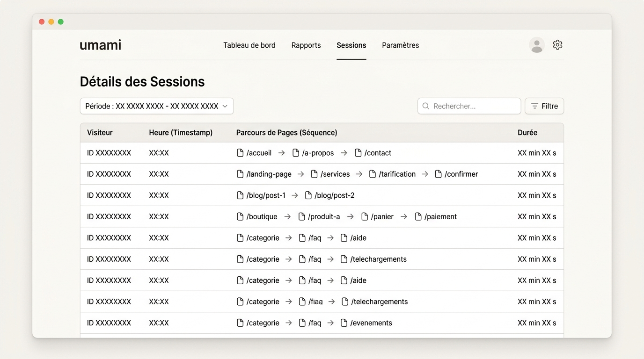Click the page icon beside /blog/post-1
Screen dimensions: 644x359
click(240, 195)
